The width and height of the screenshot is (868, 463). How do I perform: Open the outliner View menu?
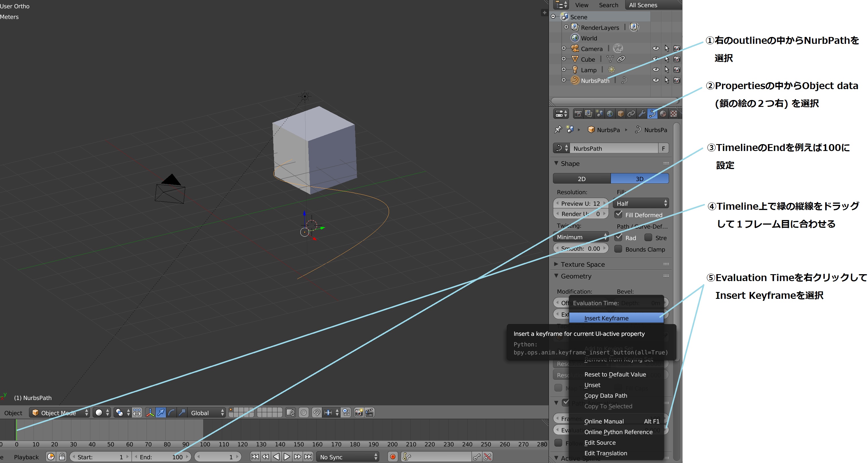point(582,5)
